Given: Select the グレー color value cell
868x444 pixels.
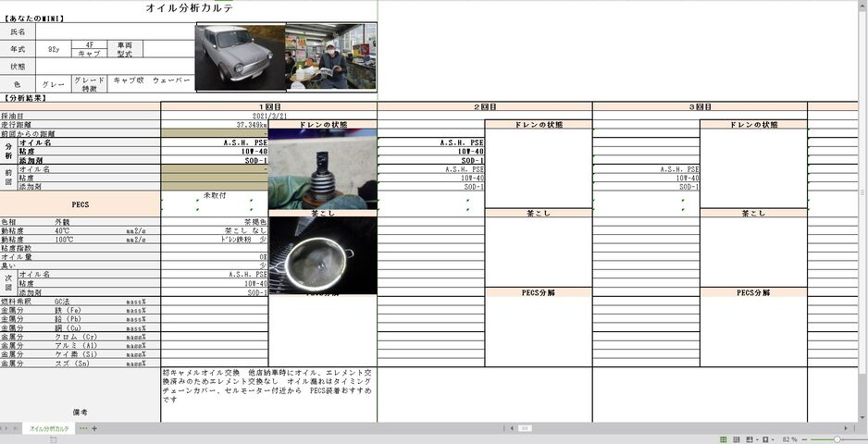Looking at the screenshot, I should 54,84.
